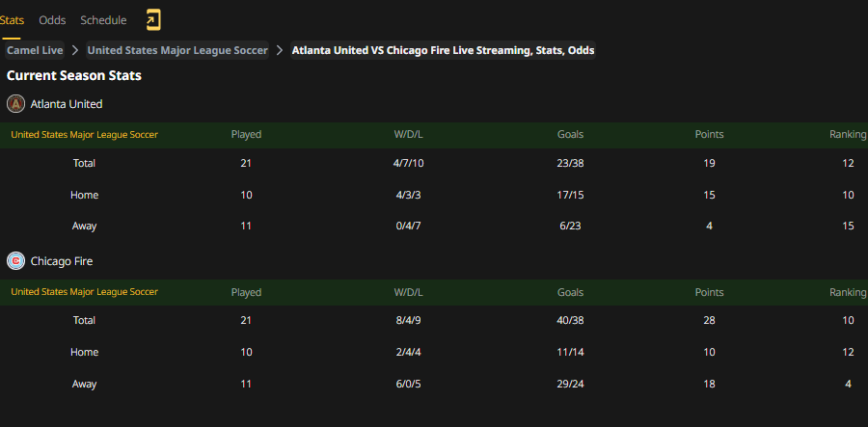
Task: Open the Schedule tab
Action: point(103,20)
